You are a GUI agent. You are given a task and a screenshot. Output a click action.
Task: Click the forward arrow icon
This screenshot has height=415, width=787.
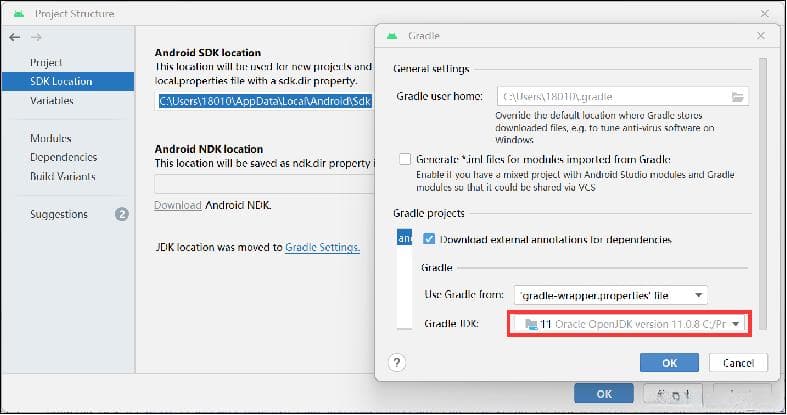pos(36,37)
